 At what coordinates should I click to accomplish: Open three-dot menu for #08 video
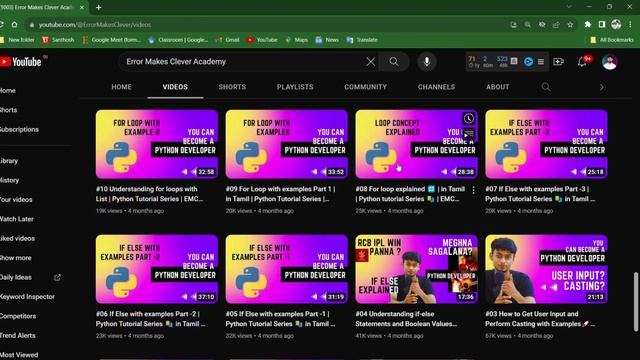click(473, 190)
